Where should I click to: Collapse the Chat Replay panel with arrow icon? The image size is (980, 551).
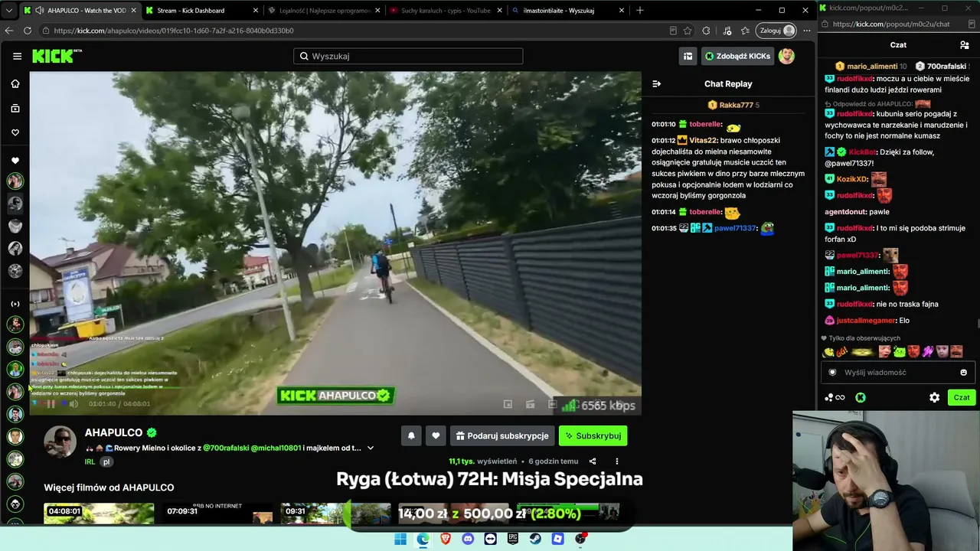click(656, 84)
